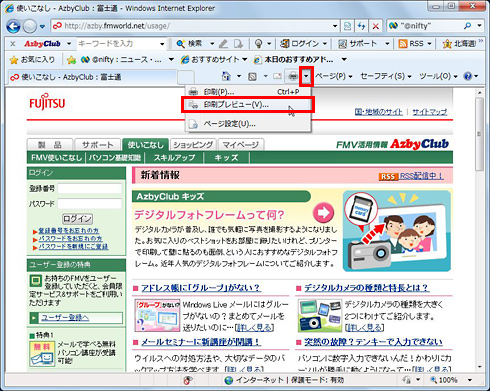Expand the print dropdown arrow
The height and width of the screenshot is (391, 490).
pos(306,76)
